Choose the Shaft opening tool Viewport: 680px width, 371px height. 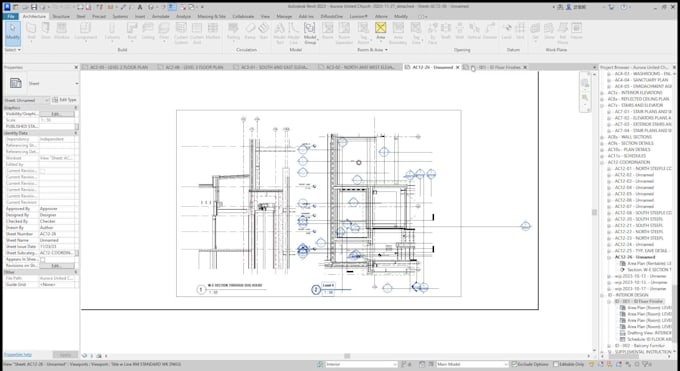click(x=445, y=32)
